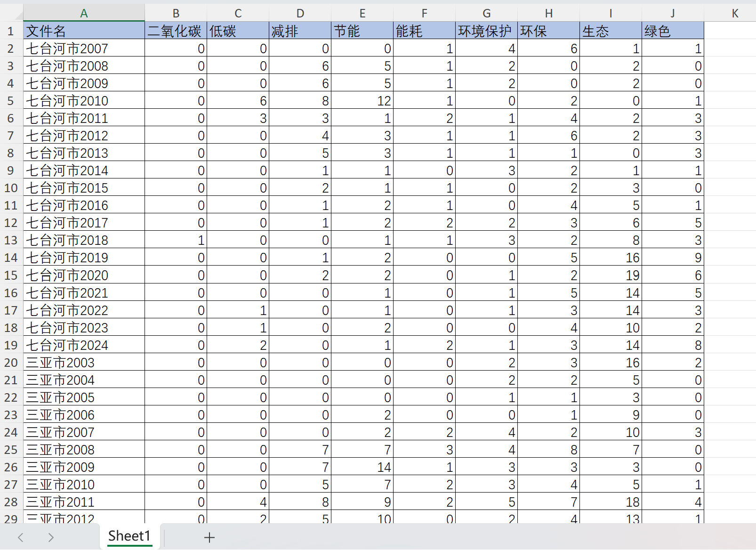Select row 20 header
Screen dimensions: 756x550
(x=11, y=363)
